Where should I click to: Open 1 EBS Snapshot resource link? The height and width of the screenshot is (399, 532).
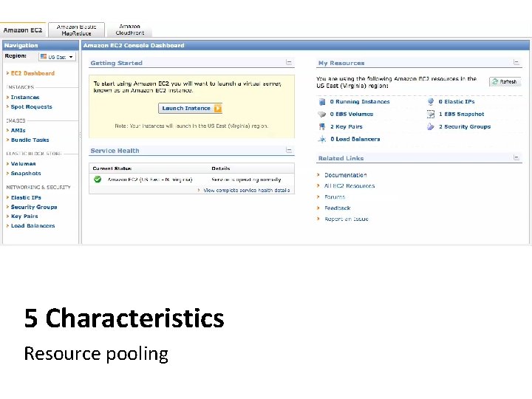point(461,115)
